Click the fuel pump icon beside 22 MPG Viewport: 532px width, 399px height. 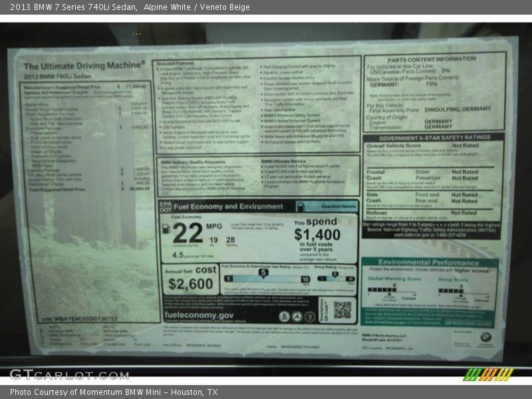pos(166,229)
